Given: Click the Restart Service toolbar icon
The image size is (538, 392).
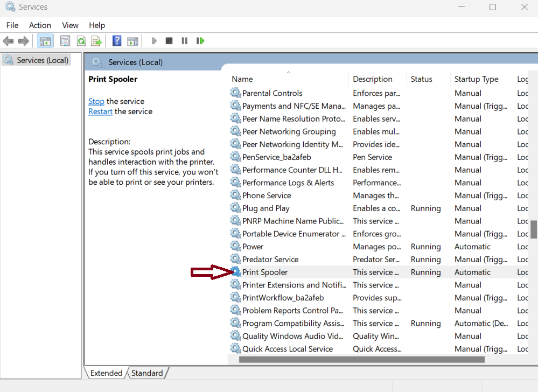Looking at the screenshot, I should [x=200, y=41].
